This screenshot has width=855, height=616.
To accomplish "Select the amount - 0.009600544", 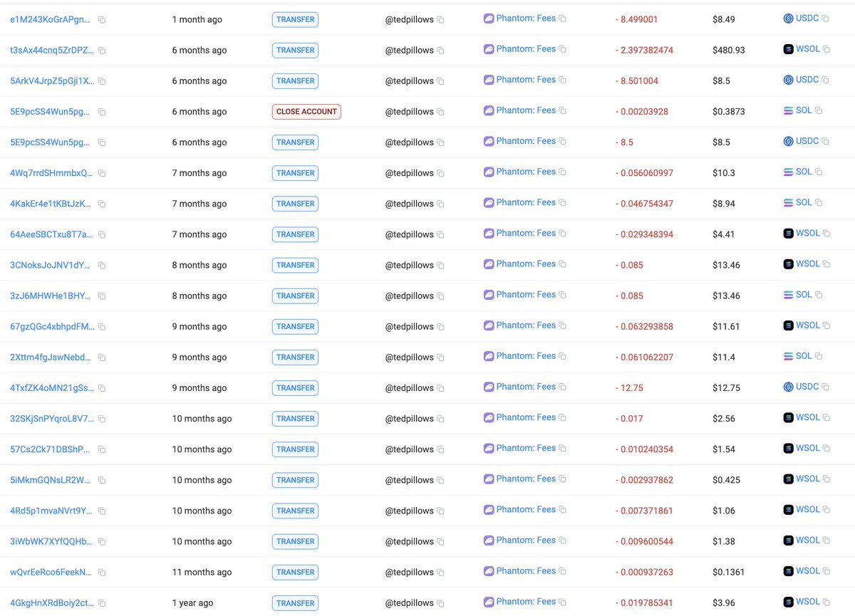I will coord(644,542).
